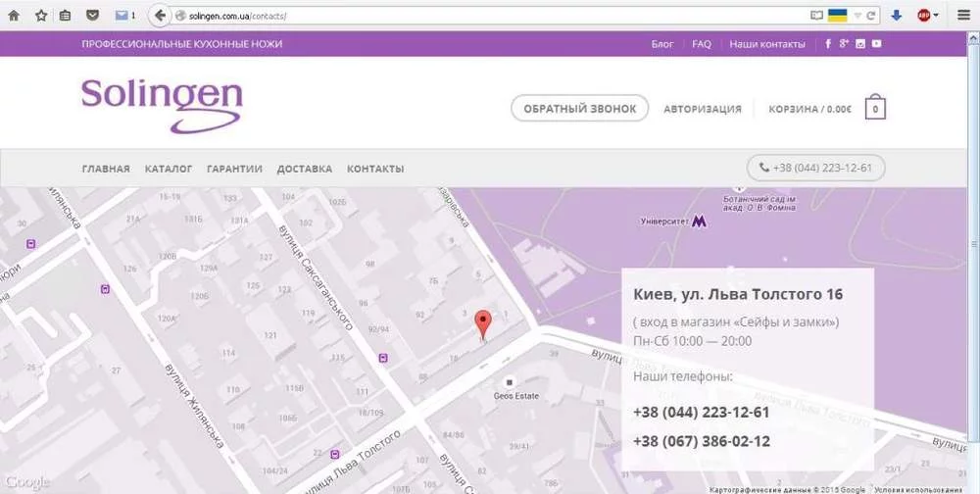980x494 pixels.
Task: Click the phone number +38 (067) 386-02-12
Action: 702,441
